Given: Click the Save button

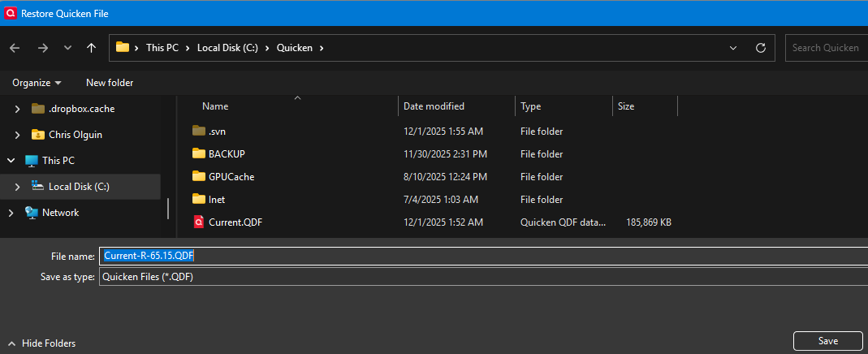Looking at the screenshot, I should [x=827, y=341].
